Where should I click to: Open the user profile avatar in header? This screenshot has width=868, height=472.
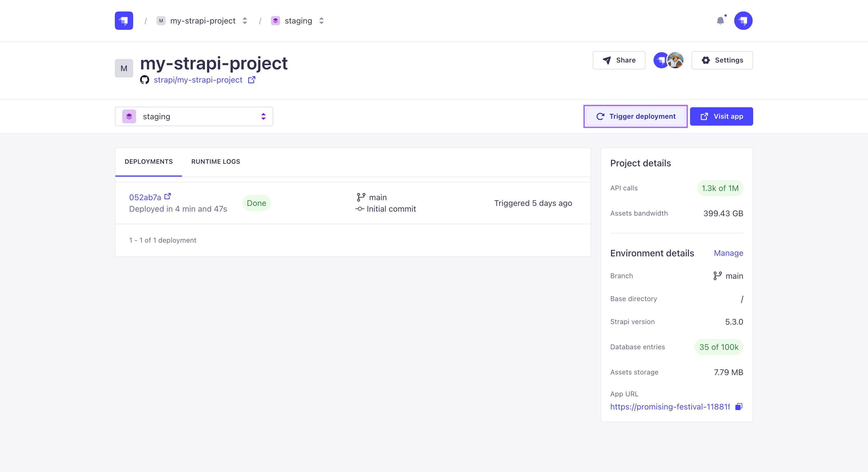[743, 21]
